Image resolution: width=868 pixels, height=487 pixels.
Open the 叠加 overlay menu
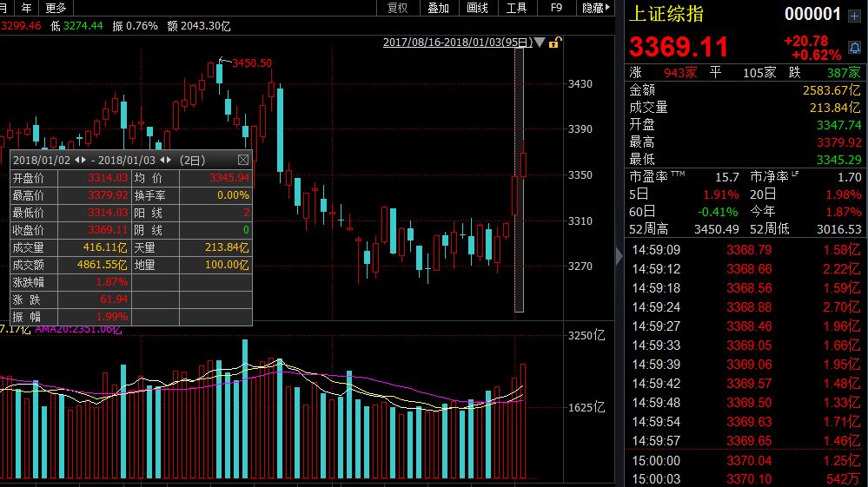pos(438,8)
